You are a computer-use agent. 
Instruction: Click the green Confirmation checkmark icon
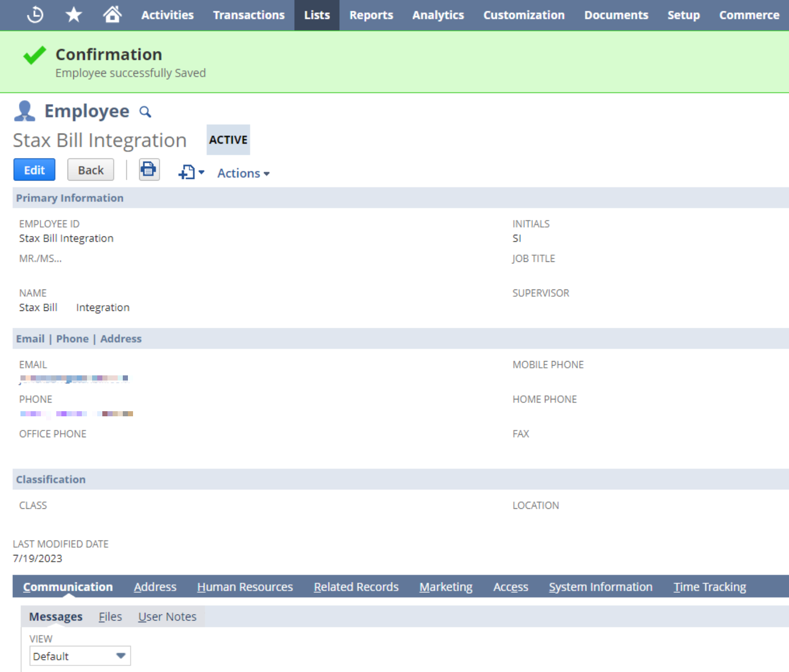(x=35, y=55)
